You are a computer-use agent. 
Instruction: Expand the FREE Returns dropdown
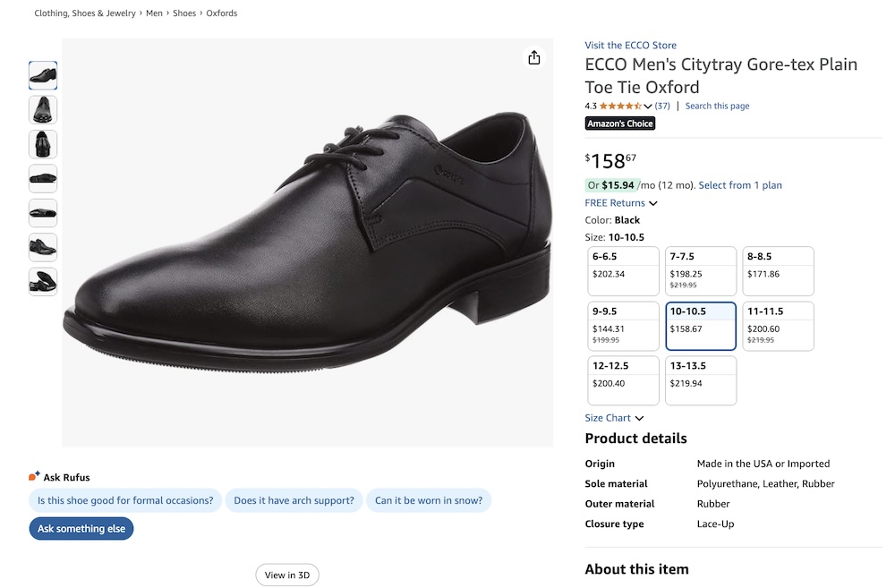(621, 203)
